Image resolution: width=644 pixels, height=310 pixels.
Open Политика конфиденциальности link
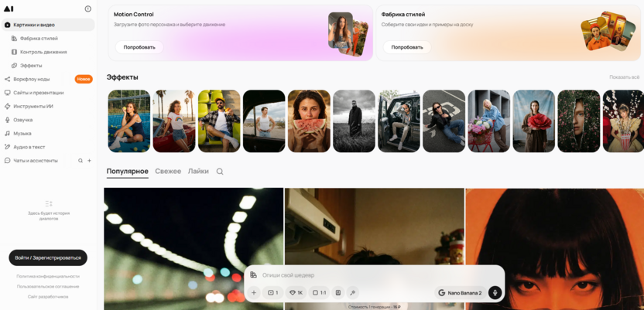point(48,277)
